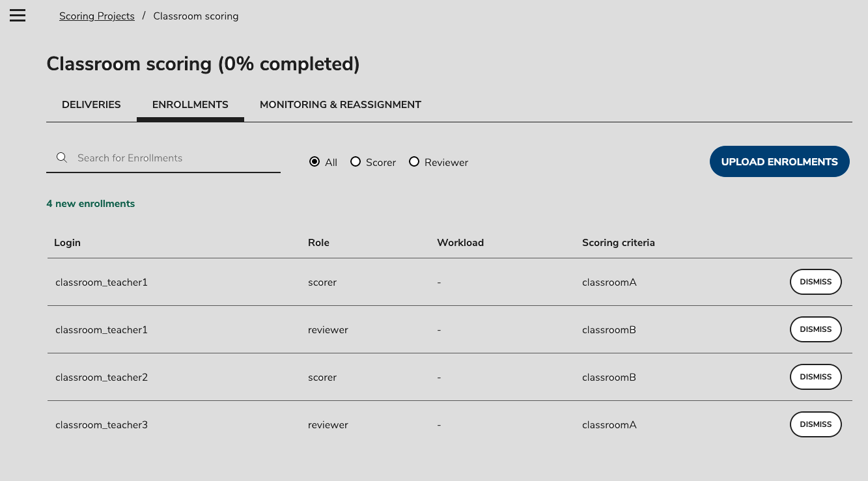Click the search magnifier icon
Image resolution: width=868 pixels, height=481 pixels.
pyautogui.click(x=61, y=157)
